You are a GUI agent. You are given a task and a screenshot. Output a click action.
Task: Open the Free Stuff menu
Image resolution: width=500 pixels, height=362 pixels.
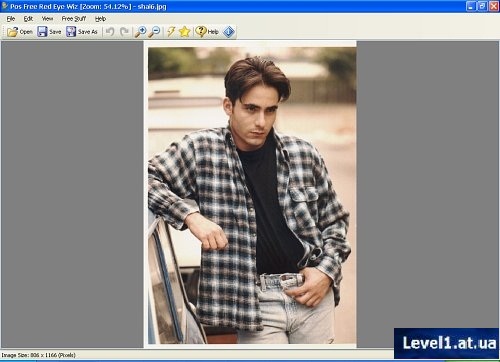pos(74,19)
